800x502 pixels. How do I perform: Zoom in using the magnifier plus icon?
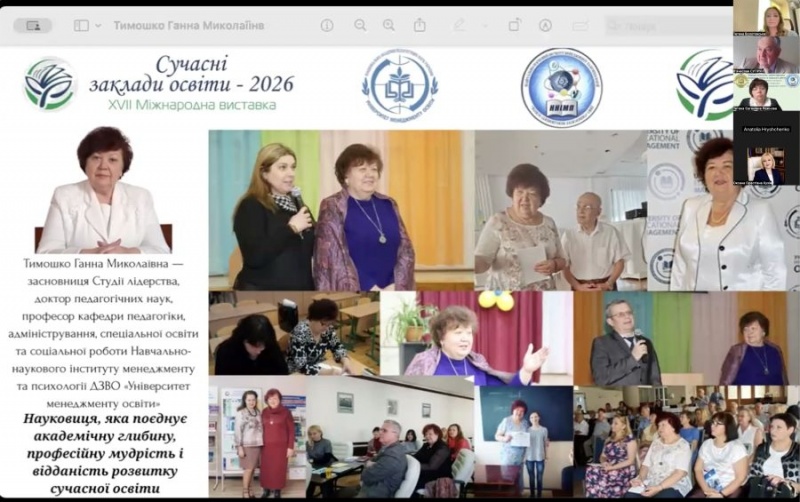387,25
